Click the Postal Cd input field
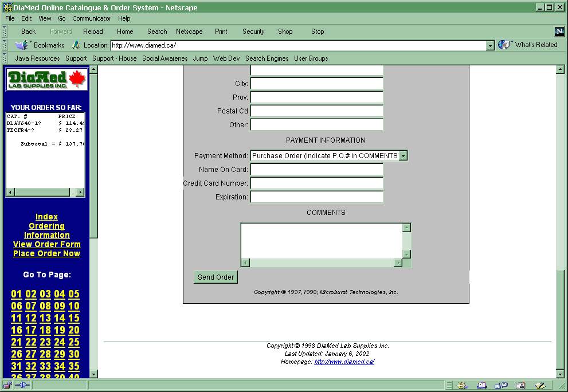 pyautogui.click(x=316, y=111)
